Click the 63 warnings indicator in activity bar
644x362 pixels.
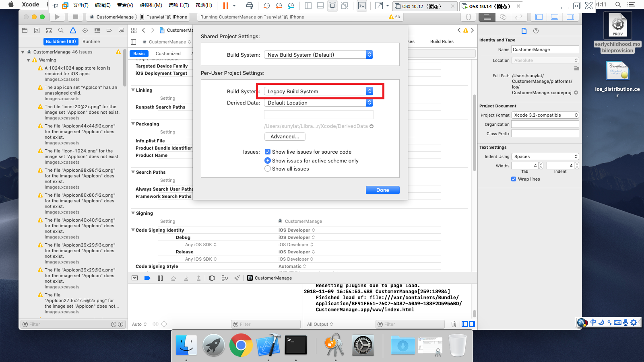(x=394, y=17)
